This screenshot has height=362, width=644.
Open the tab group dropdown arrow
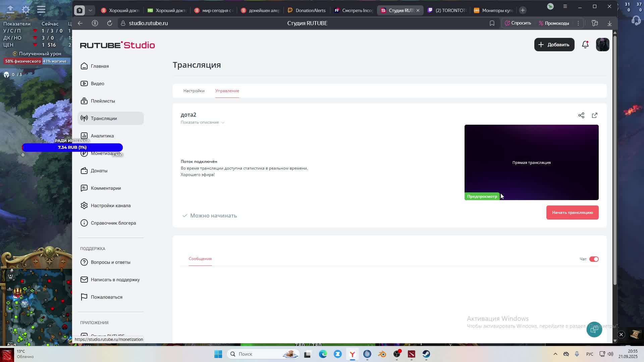point(90,10)
